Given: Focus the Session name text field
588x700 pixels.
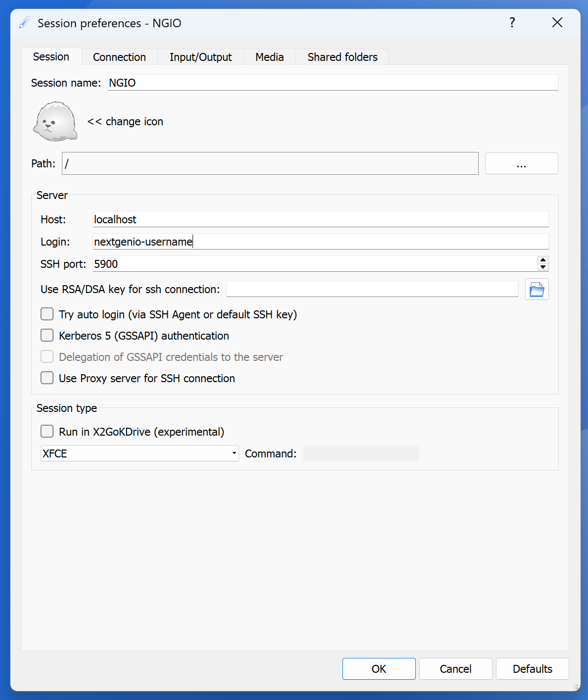Looking at the screenshot, I should click(333, 83).
